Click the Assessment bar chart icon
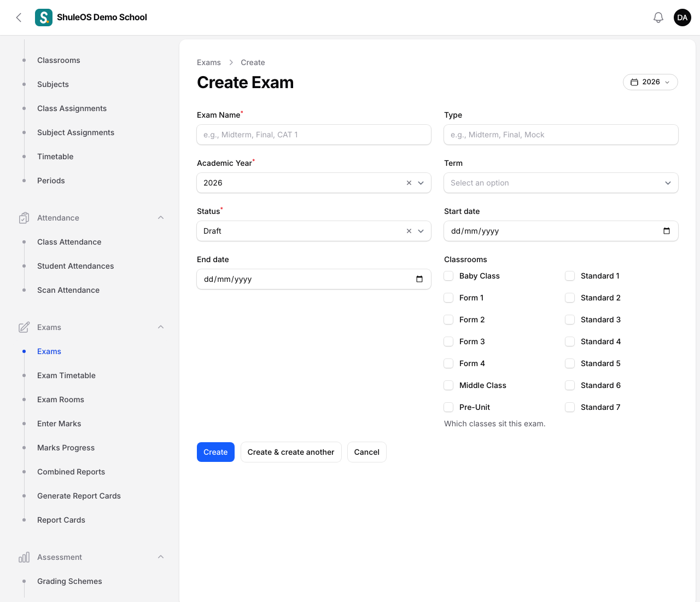This screenshot has width=700, height=602. coord(24,557)
